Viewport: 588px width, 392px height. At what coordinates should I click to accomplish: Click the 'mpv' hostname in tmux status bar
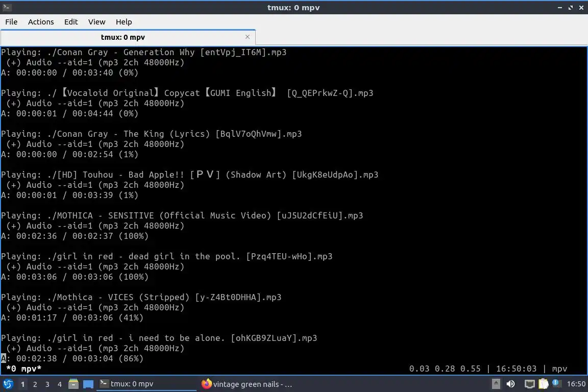pos(559,369)
